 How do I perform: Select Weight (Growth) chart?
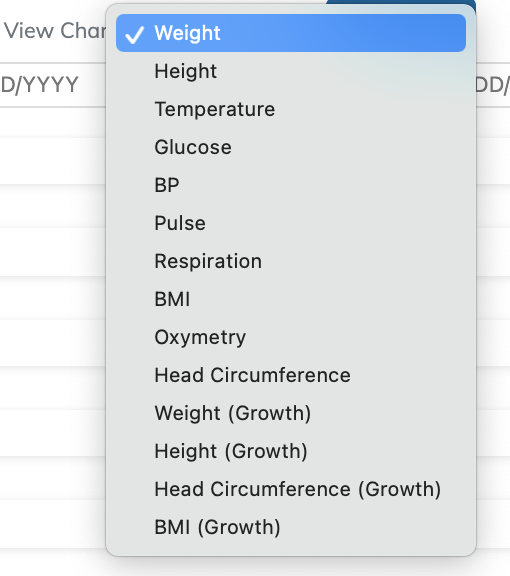(x=291, y=413)
